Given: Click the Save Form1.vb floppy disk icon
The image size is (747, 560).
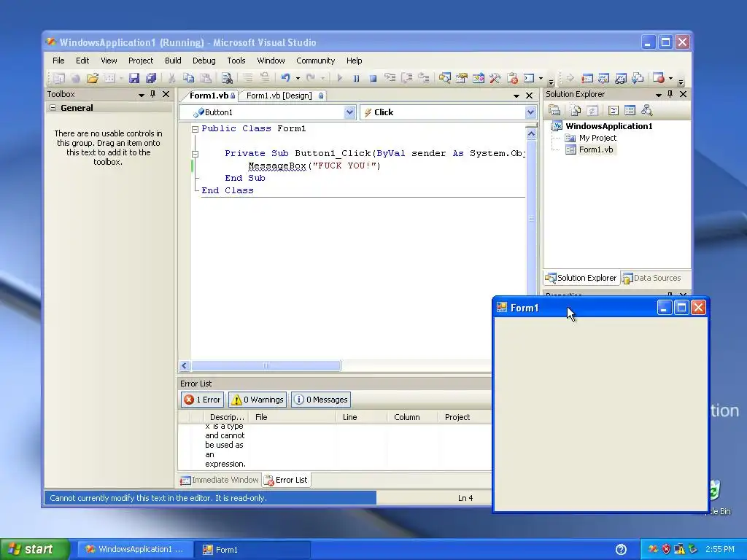Looking at the screenshot, I should click(x=134, y=78).
